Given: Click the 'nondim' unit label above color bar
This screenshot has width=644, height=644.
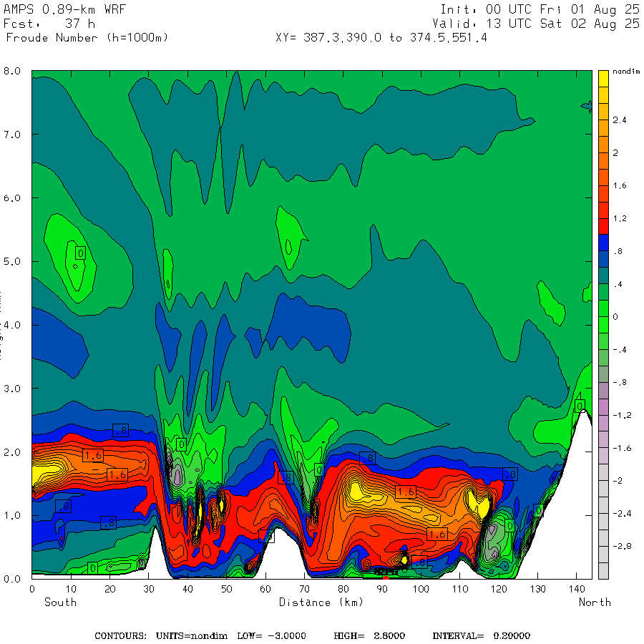Looking at the screenshot, I should (626, 72).
